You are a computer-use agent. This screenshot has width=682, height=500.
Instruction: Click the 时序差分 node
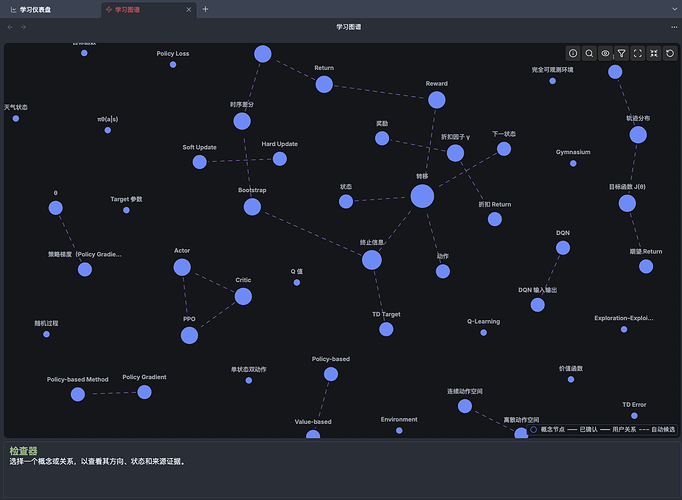coord(242,121)
